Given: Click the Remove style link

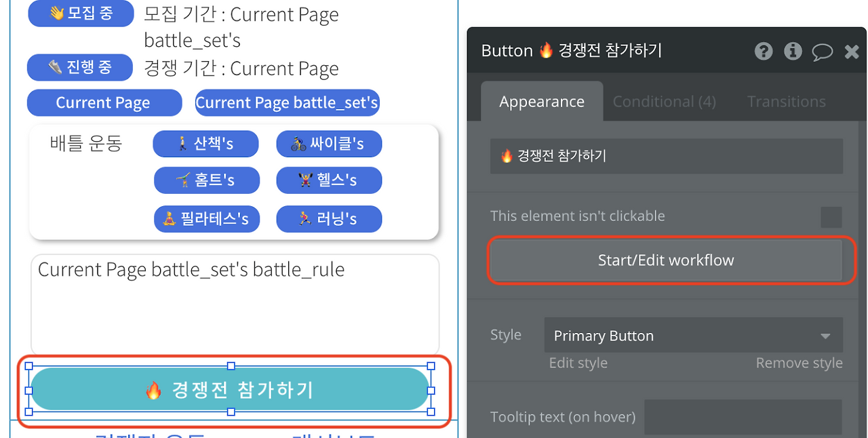Looking at the screenshot, I should tap(799, 363).
